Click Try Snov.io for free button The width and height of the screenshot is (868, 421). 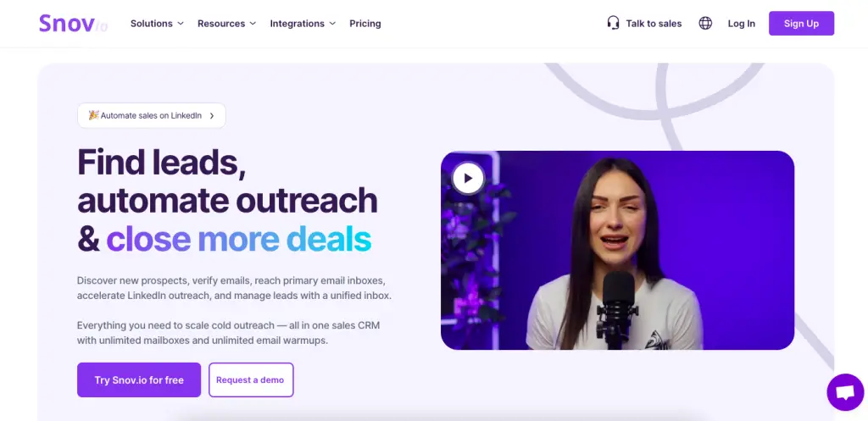(x=139, y=379)
